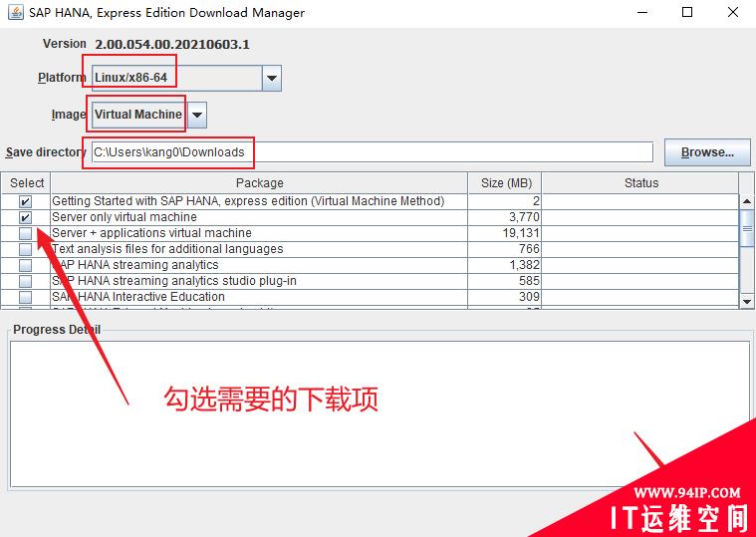756x537 pixels.
Task: Click the 766 size cell
Action: (x=504, y=249)
